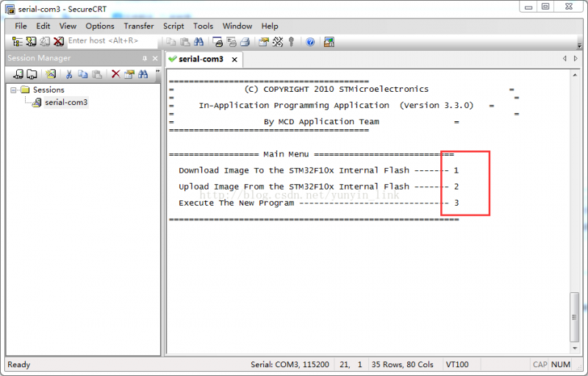Click Paste icon in Session Manager toolbar

coord(97,74)
